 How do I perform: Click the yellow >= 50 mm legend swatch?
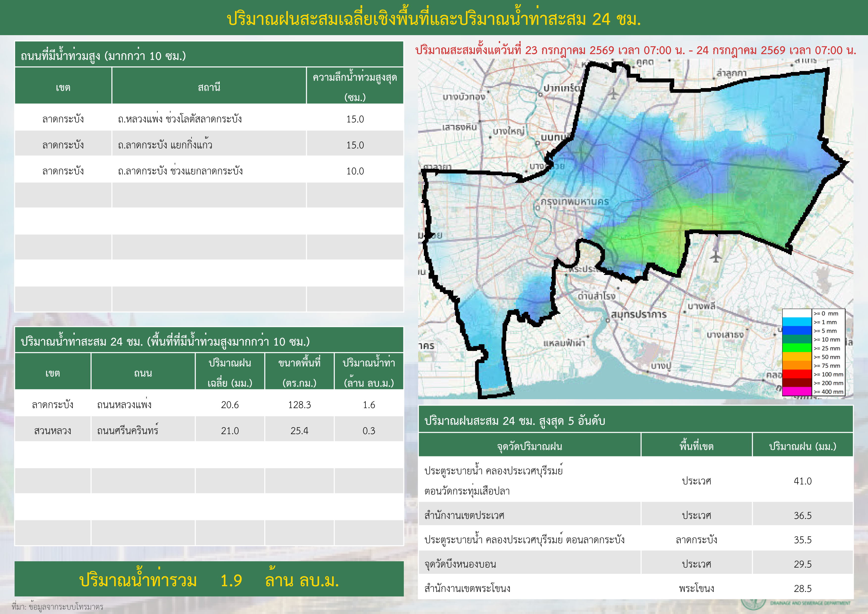(x=797, y=357)
